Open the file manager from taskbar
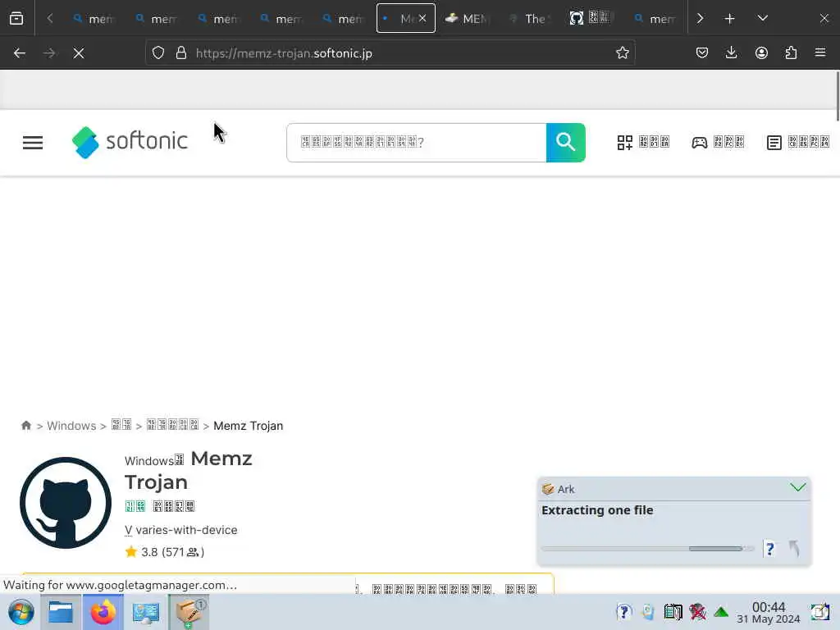This screenshot has height=630, width=840. 61,612
